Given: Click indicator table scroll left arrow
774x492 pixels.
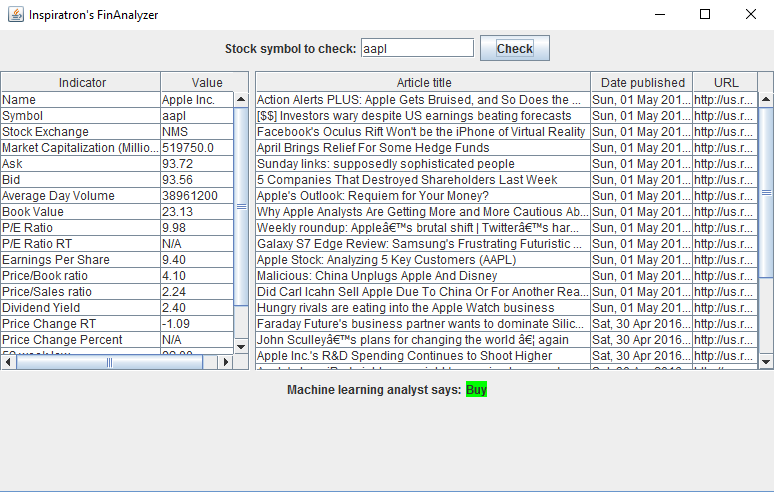Looking at the screenshot, I should [8, 362].
